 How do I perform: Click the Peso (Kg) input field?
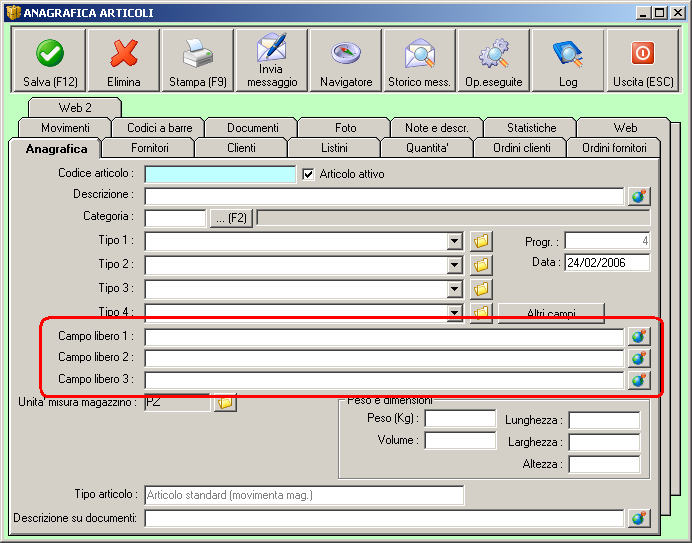pyautogui.click(x=460, y=419)
